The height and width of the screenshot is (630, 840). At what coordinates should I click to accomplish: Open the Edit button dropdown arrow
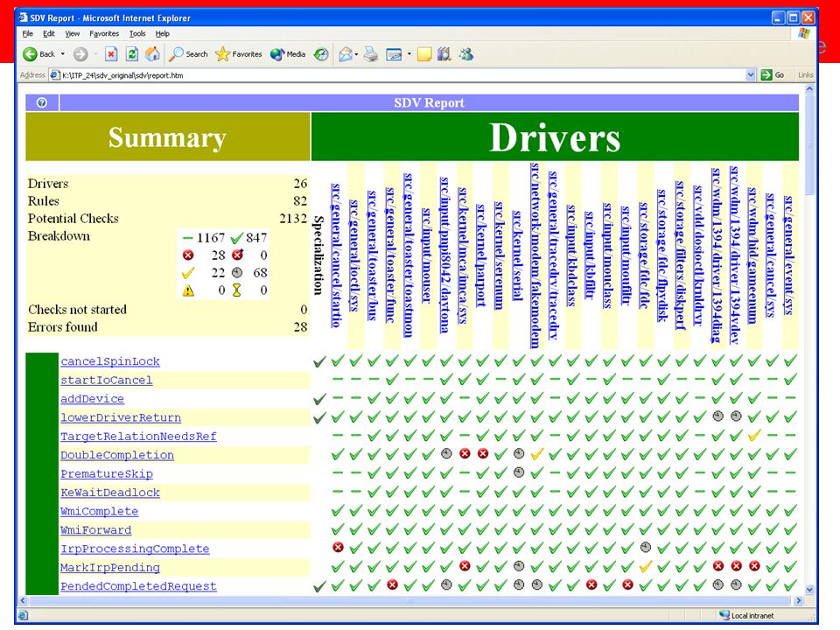tap(409, 54)
